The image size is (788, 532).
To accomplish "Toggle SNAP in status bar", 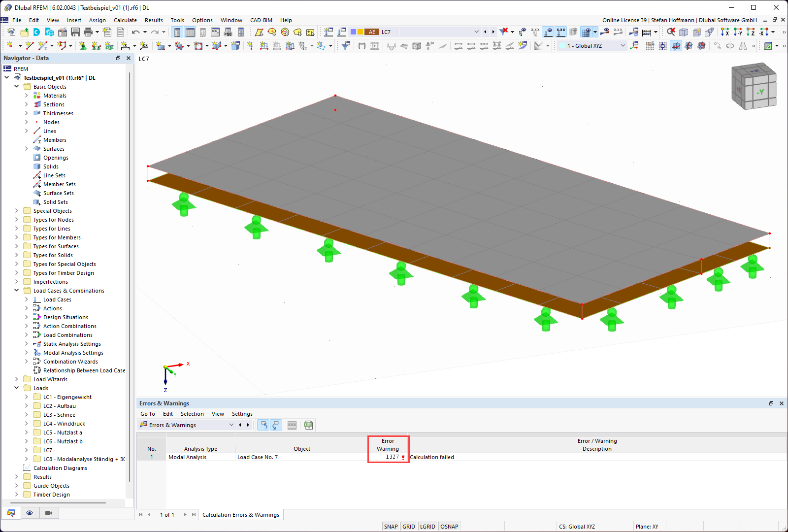I will (x=391, y=527).
